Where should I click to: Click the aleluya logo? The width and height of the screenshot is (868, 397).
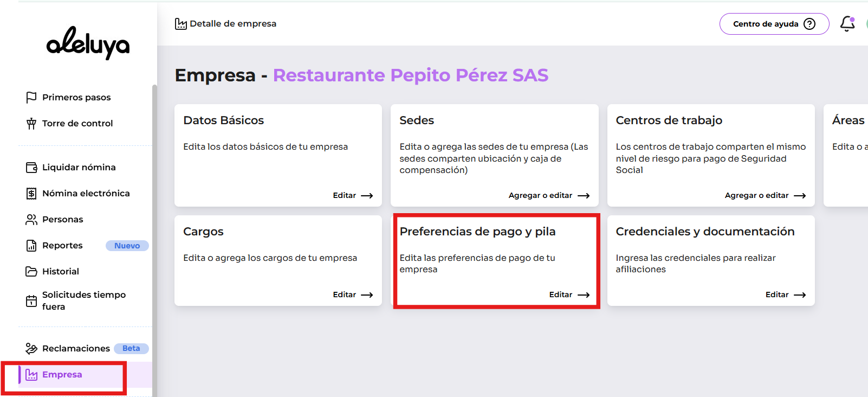(88, 43)
